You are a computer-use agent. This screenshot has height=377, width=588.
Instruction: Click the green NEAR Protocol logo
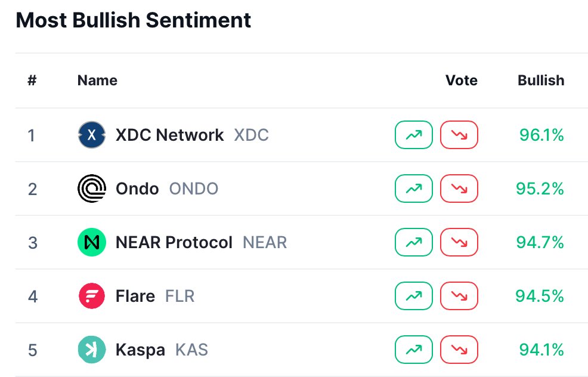pos(92,242)
